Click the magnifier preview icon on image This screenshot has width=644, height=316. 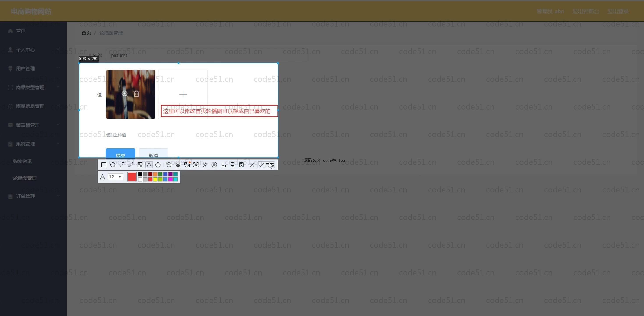coord(125,93)
